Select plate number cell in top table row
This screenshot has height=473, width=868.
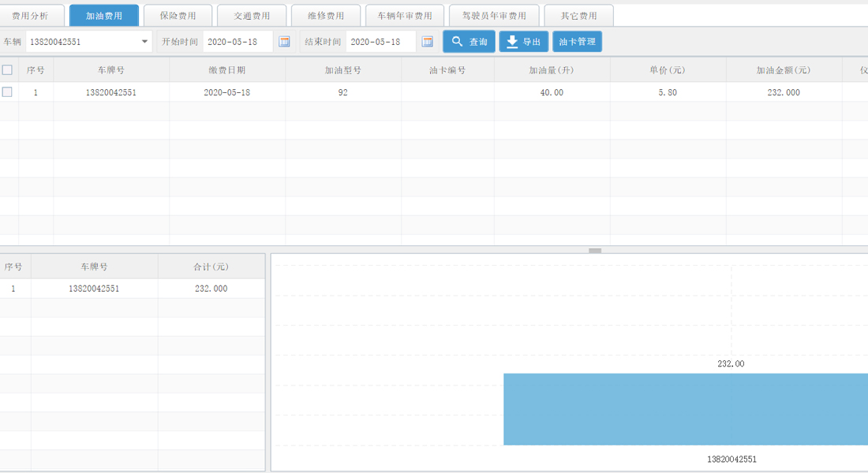111,92
